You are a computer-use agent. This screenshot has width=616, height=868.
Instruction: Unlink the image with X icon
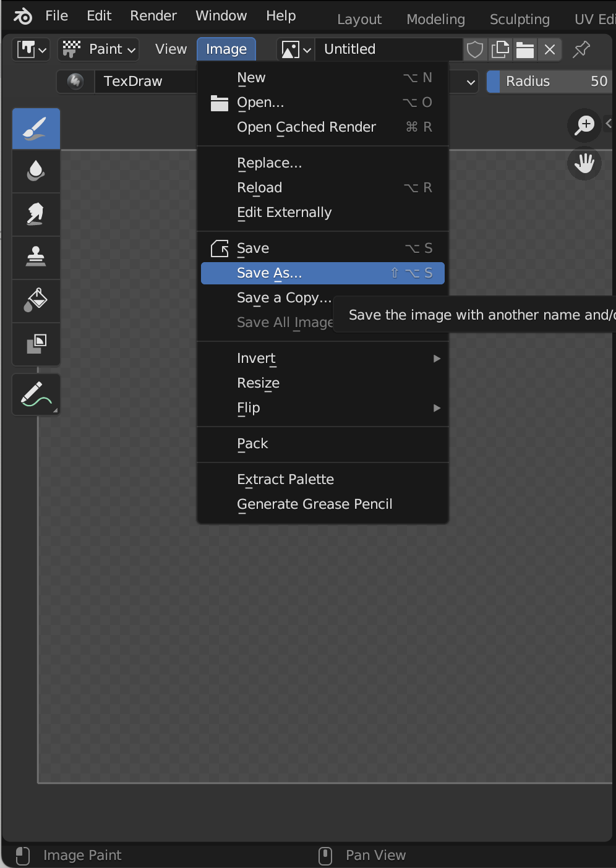point(550,49)
